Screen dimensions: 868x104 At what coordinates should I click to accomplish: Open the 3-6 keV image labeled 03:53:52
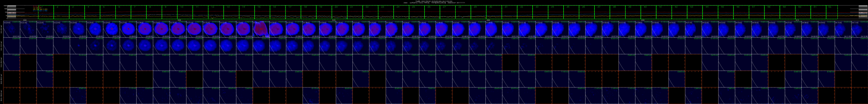click(x=560, y=29)
